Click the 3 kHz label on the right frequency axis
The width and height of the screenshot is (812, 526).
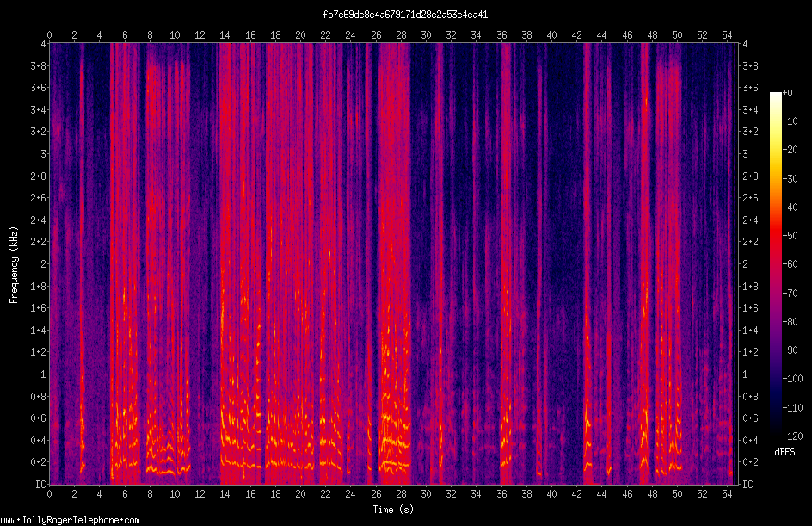pos(746,154)
